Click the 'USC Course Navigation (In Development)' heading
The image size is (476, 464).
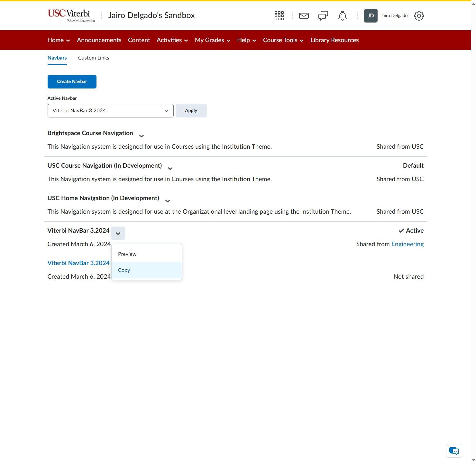105,166
